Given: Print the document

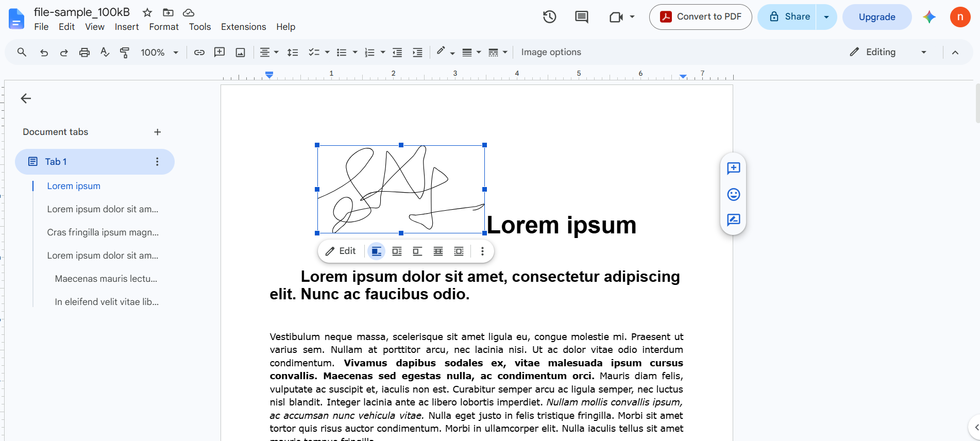Looking at the screenshot, I should pyautogui.click(x=85, y=52).
